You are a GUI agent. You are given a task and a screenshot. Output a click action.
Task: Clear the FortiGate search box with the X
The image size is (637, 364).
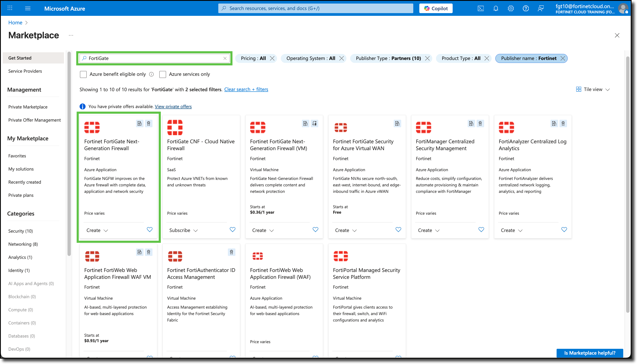point(225,58)
